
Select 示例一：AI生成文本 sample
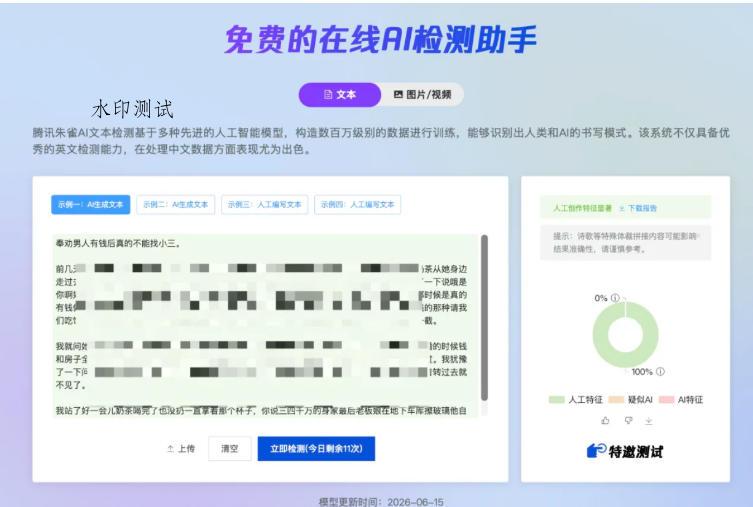coord(90,205)
